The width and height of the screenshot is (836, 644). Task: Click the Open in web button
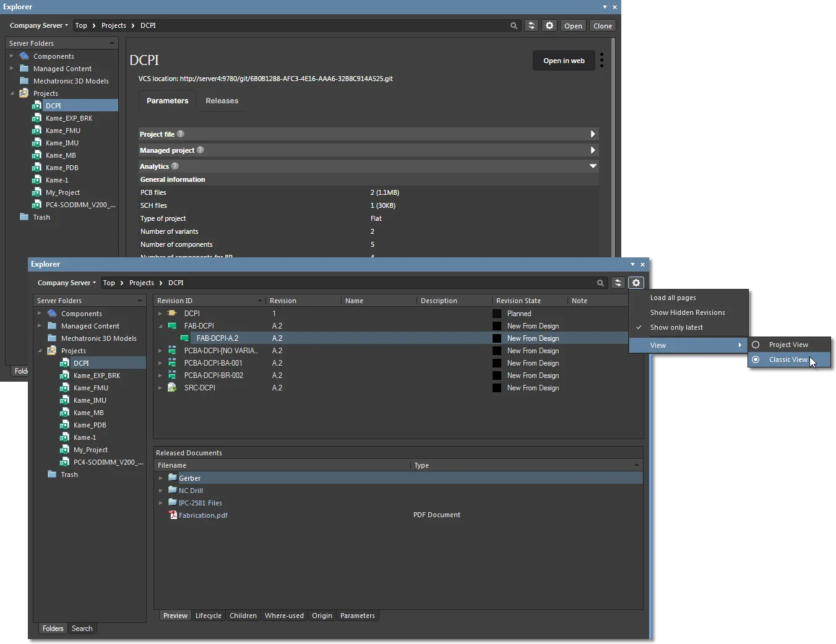coord(563,60)
